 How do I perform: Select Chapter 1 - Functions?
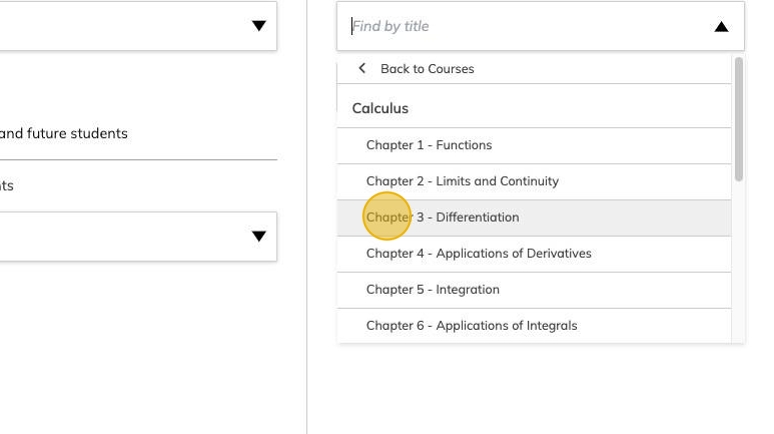click(x=429, y=145)
